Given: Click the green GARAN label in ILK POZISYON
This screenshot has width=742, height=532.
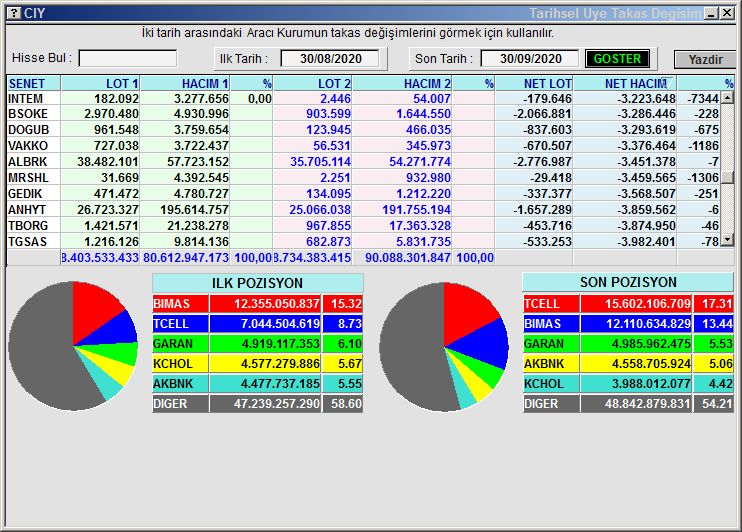Looking at the screenshot, I should [180, 344].
